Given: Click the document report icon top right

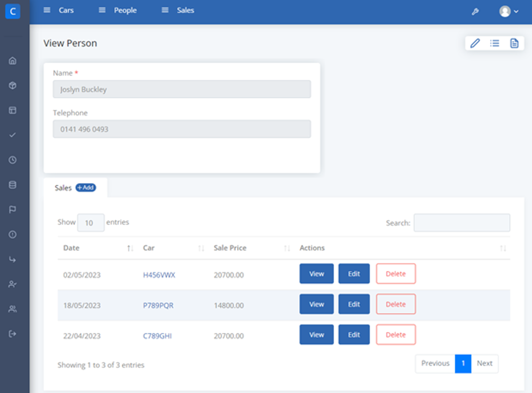Looking at the screenshot, I should tap(514, 43).
